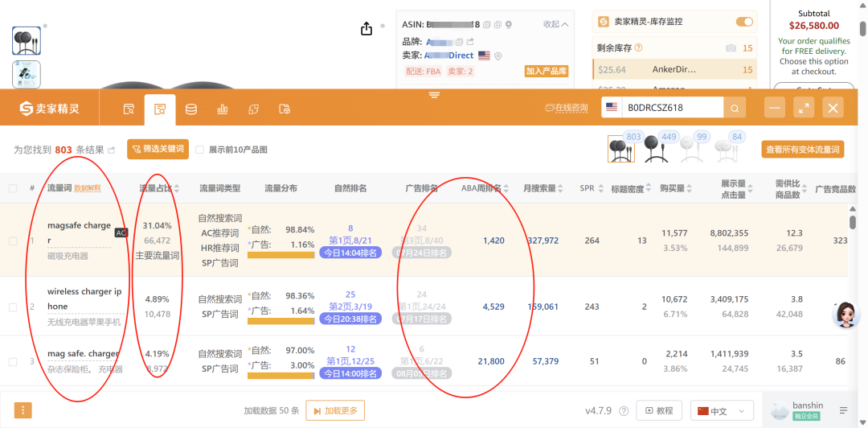
Task: Sort by 月搜索量 column arrows
Action: click(x=560, y=189)
